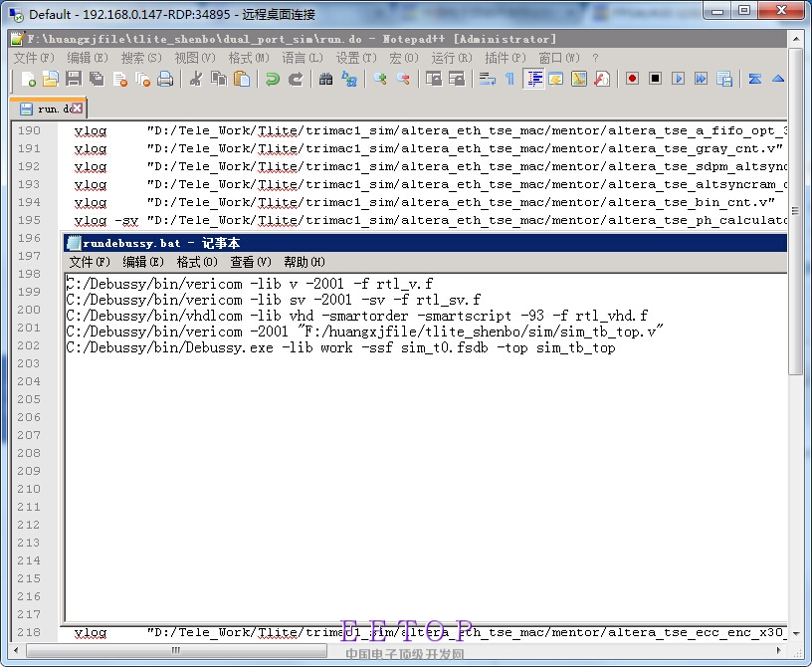Open the 设置(T) menu
The image size is (812, 667).
click(356, 58)
